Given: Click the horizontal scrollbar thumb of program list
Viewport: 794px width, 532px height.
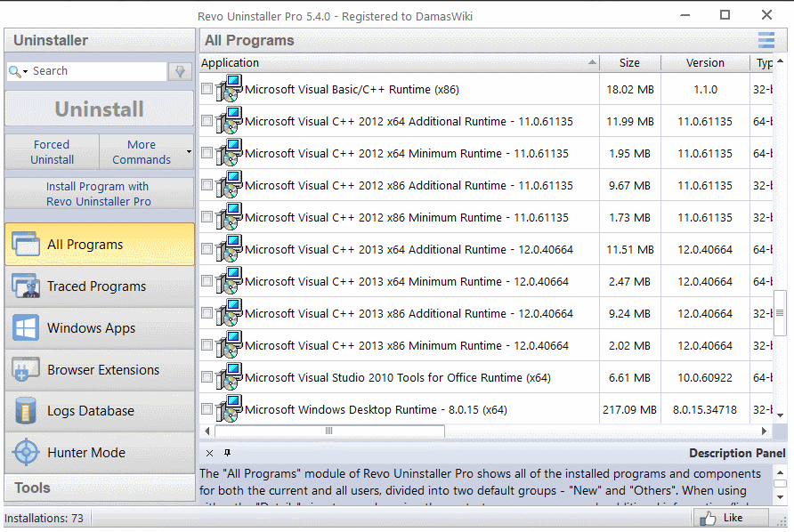Looking at the screenshot, I should tap(329, 431).
